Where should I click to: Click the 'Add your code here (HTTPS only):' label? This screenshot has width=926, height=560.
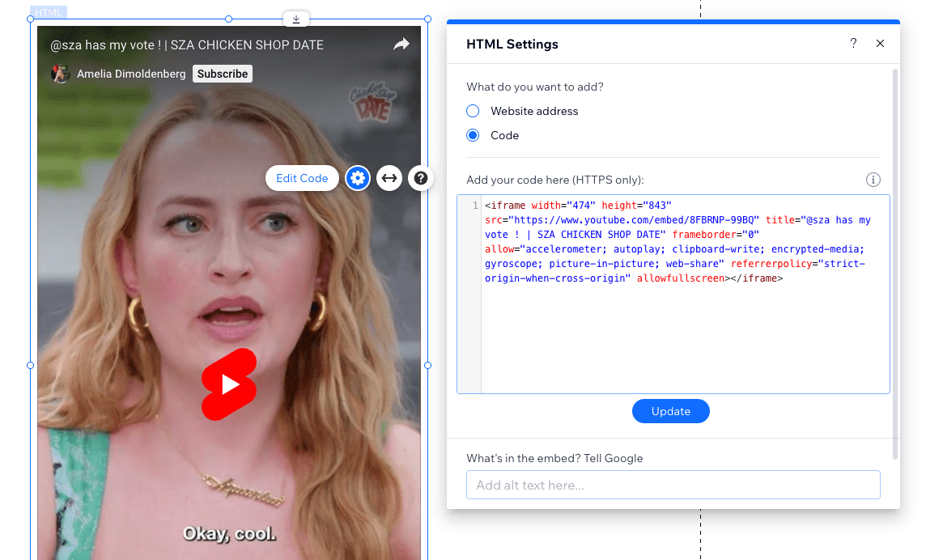(555, 180)
